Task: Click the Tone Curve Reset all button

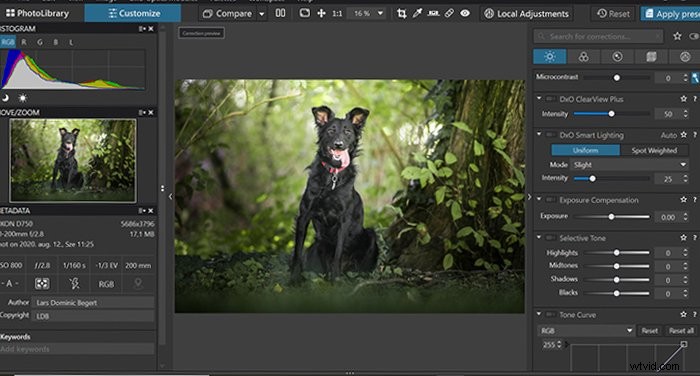Action: (x=681, y=330)
